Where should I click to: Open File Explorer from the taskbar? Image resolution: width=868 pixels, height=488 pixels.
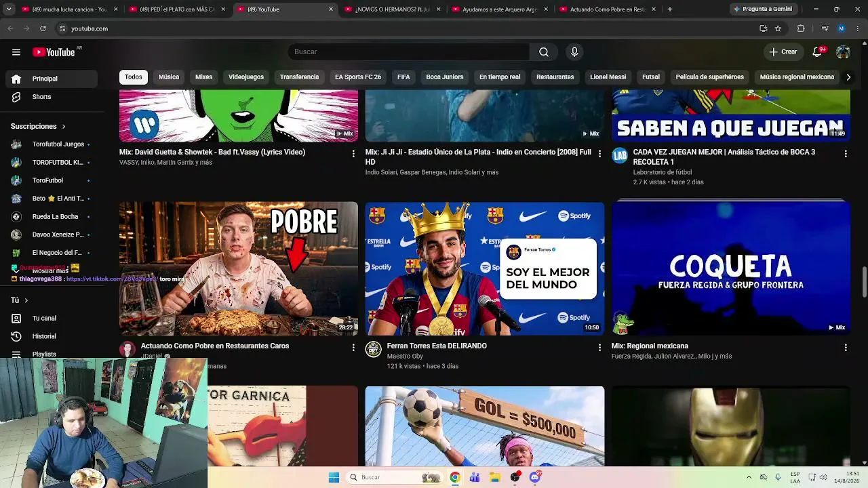tap(495, 477)
